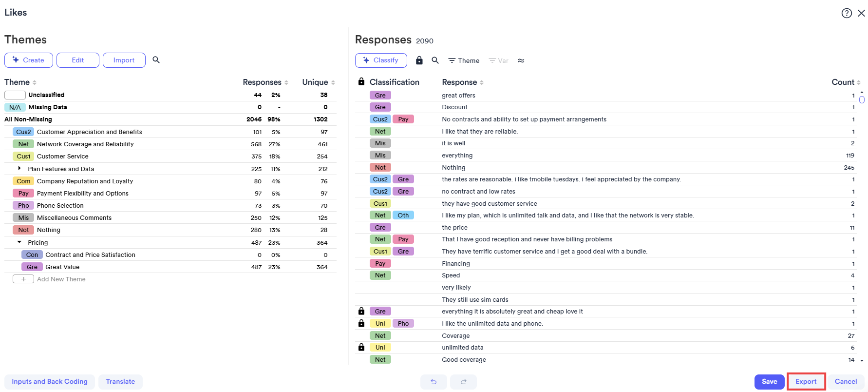Open the search in the Themes panel
The image size is (868, 392).
tap(156, 60)
